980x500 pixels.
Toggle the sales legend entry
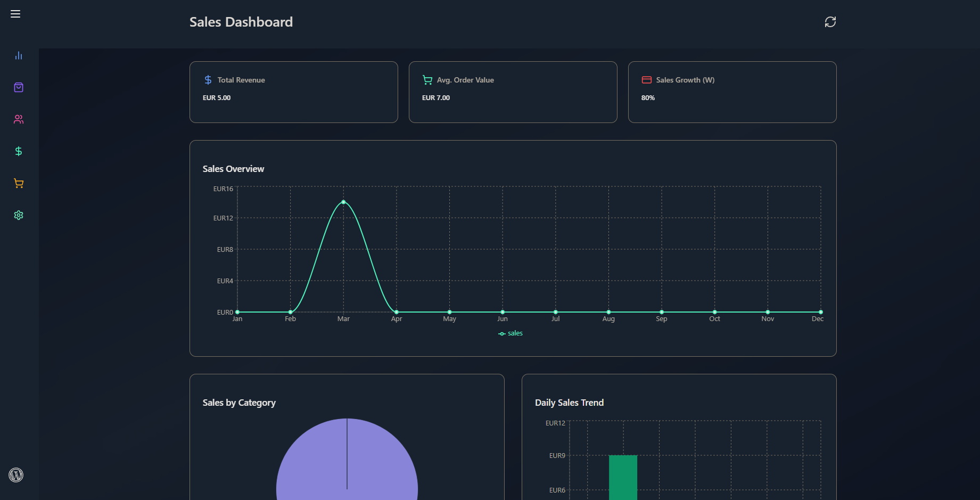510,333
